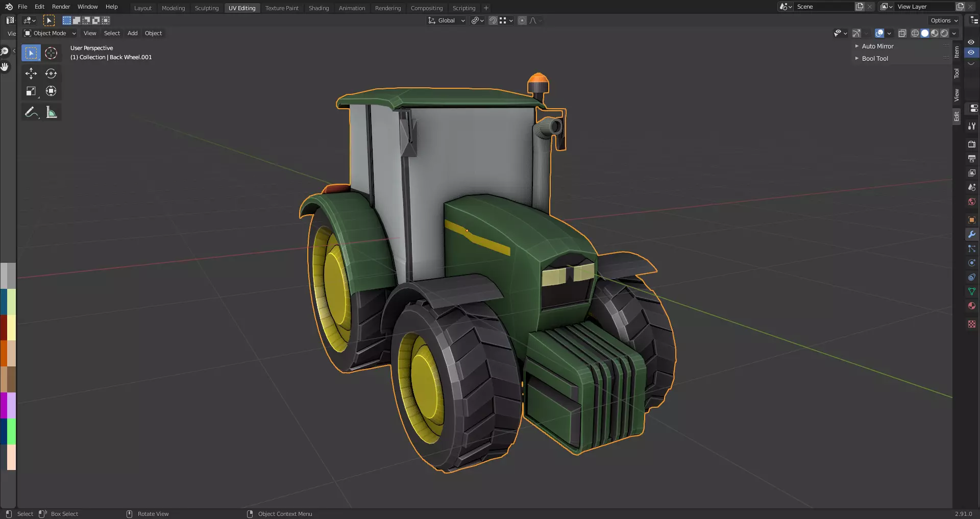Screen dimensions: 980x519
Task: Open the Window menu
Action: coord(87,7)
